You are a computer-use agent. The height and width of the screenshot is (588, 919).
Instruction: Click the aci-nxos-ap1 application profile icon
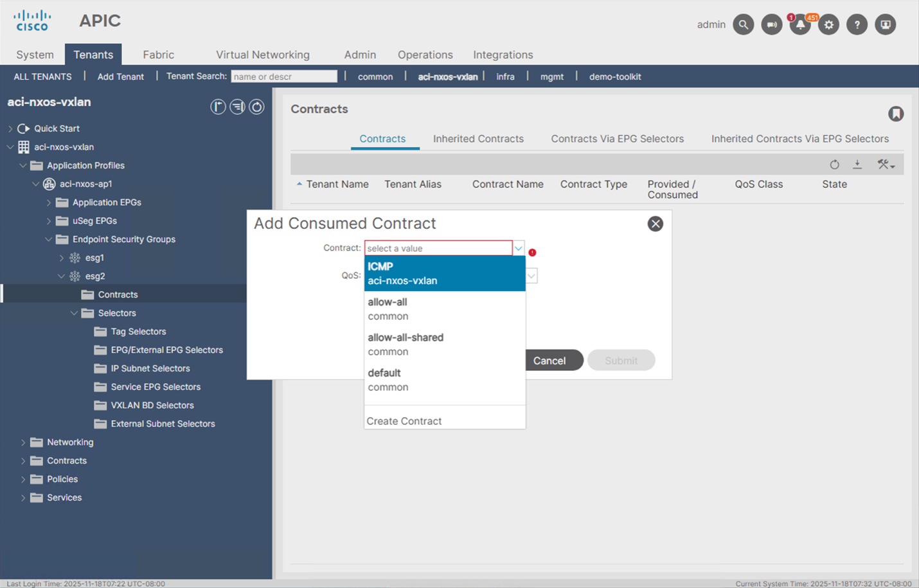[x=49, y=184]
